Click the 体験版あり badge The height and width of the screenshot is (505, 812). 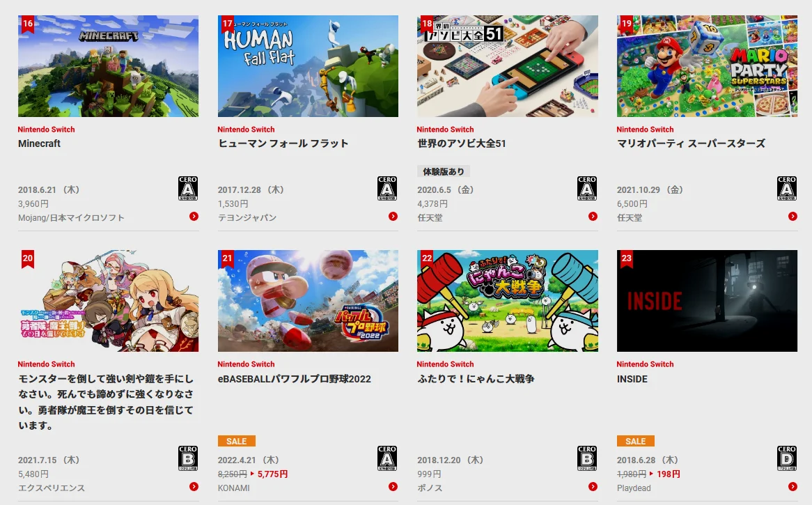pyautogui.click(x=444, y=171)
